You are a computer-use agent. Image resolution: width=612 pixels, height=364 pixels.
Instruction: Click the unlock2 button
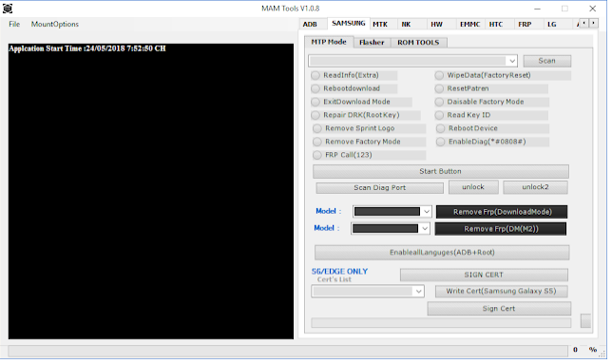(x=535, y=187)
